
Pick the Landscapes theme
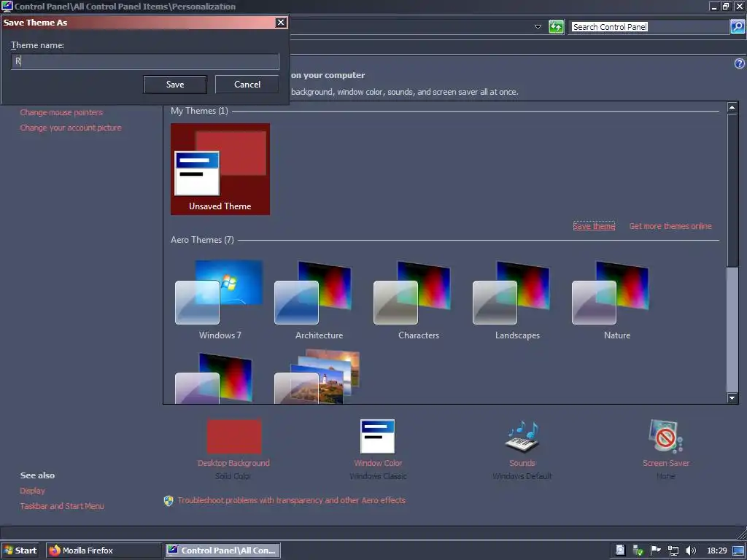[517, 300]
